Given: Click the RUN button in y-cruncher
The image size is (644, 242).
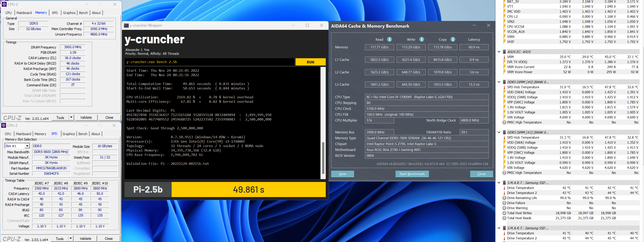Looking at the screenshot, I should click(310, 62).
